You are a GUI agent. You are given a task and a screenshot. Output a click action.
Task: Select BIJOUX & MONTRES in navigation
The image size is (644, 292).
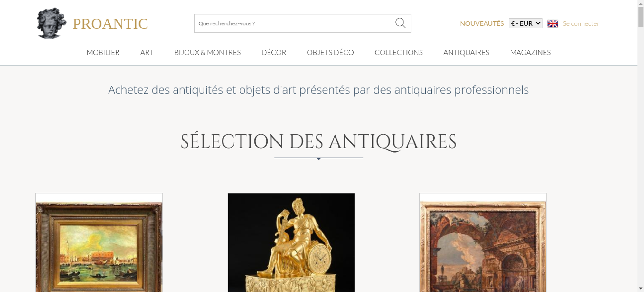pyautogui.click(x=207, y=52)
